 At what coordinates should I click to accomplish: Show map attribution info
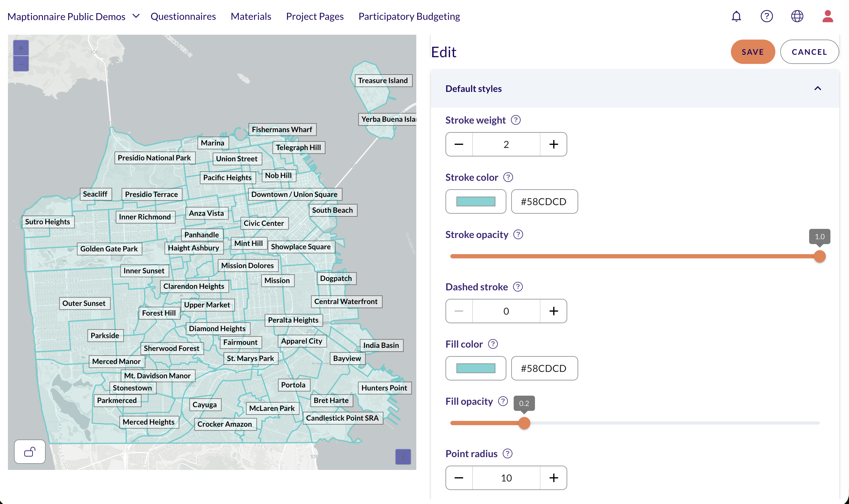[x=403, y=457]
